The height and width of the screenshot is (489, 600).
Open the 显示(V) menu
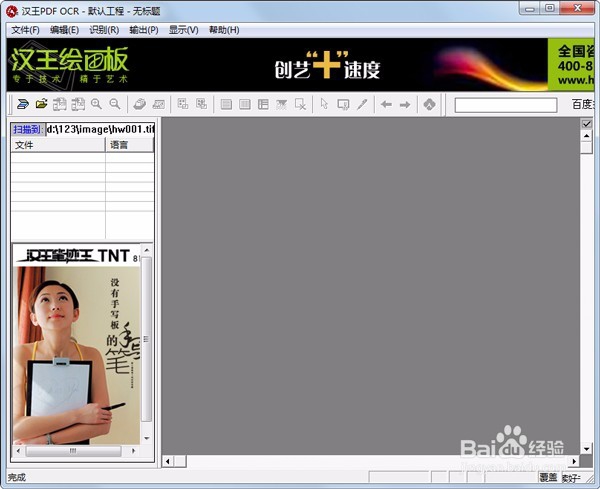184,30
